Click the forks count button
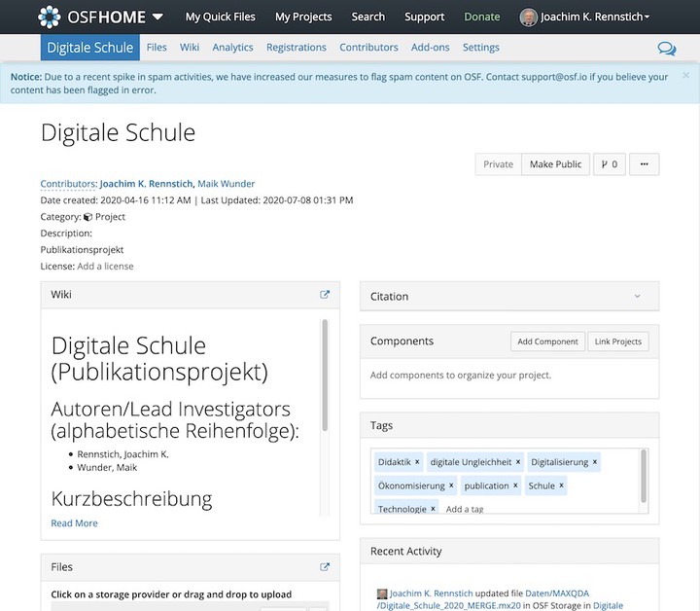This screenshot has height=611, width=700. click(x=610, y=164)
